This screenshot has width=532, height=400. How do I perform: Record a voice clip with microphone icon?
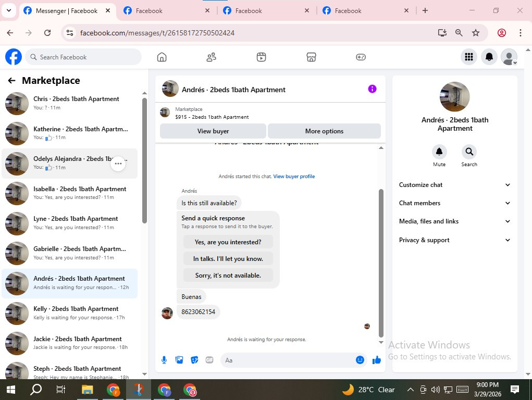click(x=164, y=360)
